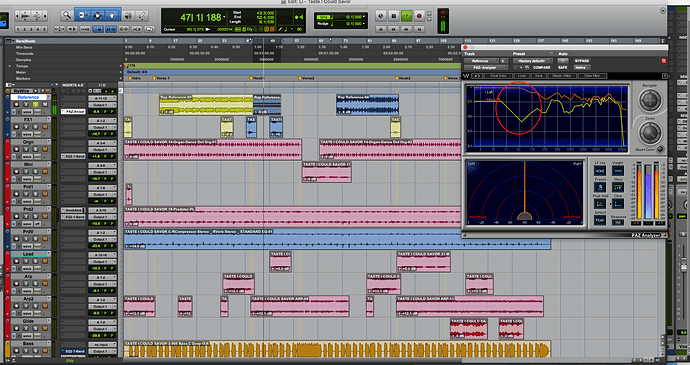Open the Native plugin format dropdown
Viewport: 690px width, 365px height.
coord(581,67)
